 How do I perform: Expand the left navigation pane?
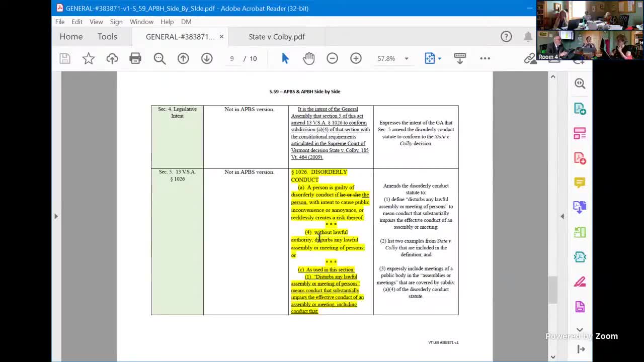tap(56, 216)
